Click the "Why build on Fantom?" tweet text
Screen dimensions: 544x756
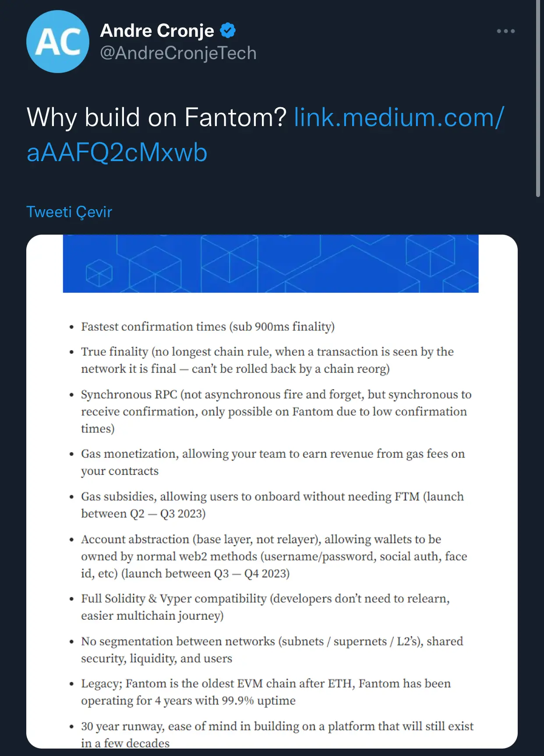pos(156,117)
